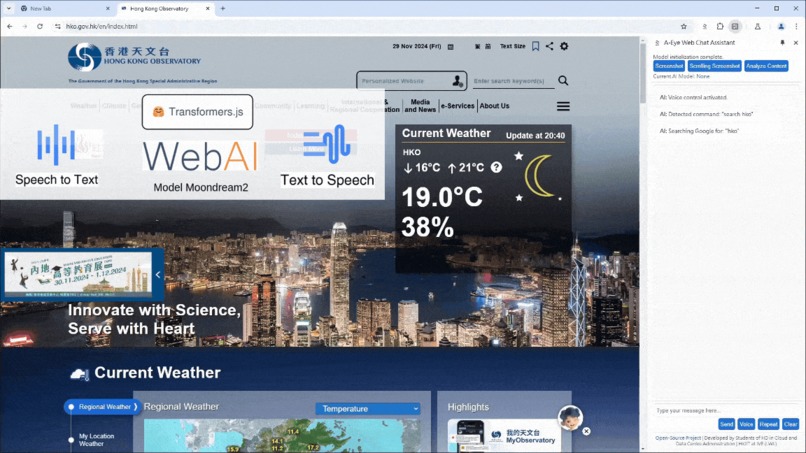Screen dimensions: 806x453
Task: Click the "Searching Google for" message
Action: point(699,131)
